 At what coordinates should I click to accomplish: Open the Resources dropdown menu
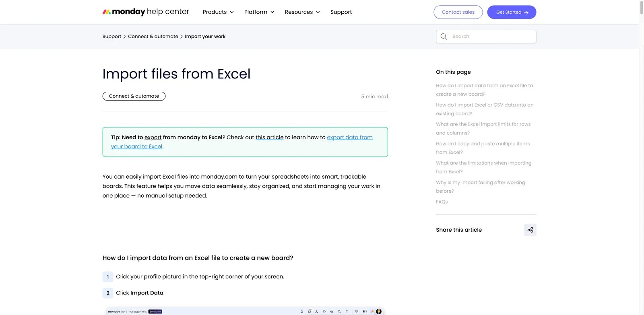[302, 12]
